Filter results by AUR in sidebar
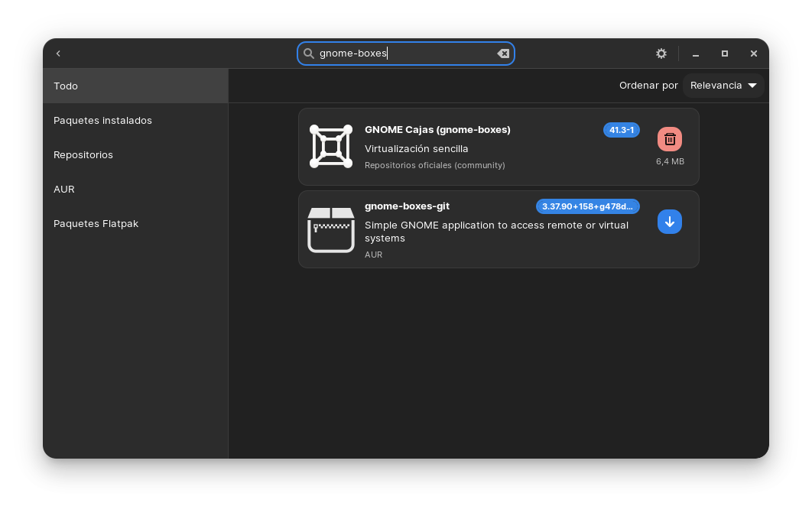 [135, 189]
